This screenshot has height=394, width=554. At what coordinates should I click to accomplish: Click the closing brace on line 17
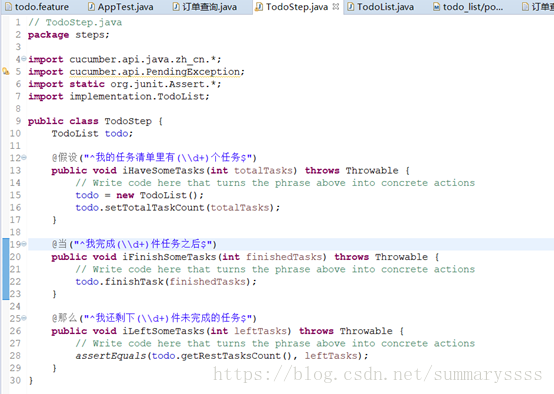click(54, 220)
